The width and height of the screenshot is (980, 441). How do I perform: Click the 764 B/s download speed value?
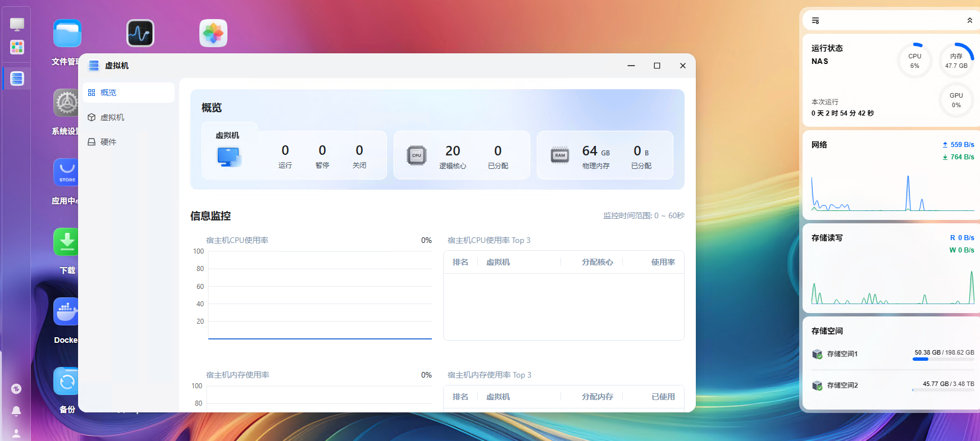coord(963,157)
